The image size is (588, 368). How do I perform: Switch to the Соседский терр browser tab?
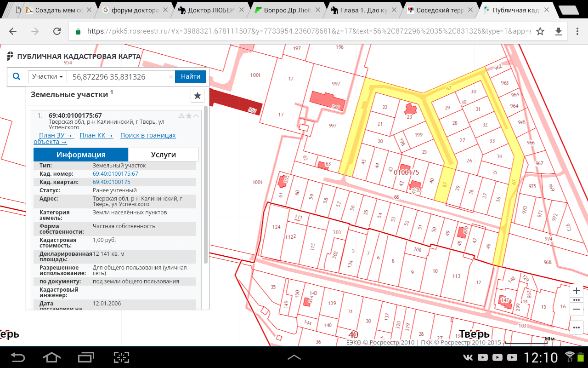point(439,10)
